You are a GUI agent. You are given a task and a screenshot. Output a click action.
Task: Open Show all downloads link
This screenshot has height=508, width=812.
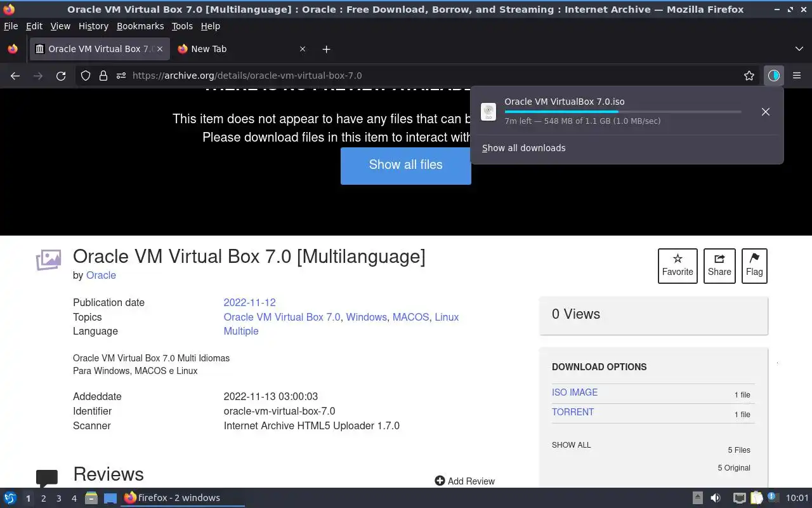point(523,148)
